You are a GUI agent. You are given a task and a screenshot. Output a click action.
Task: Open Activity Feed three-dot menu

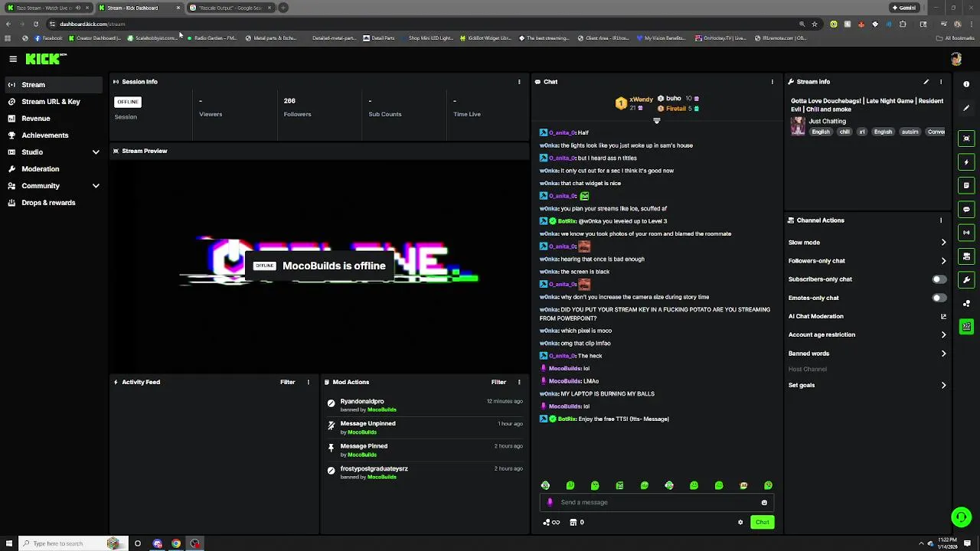pos(309,382)
